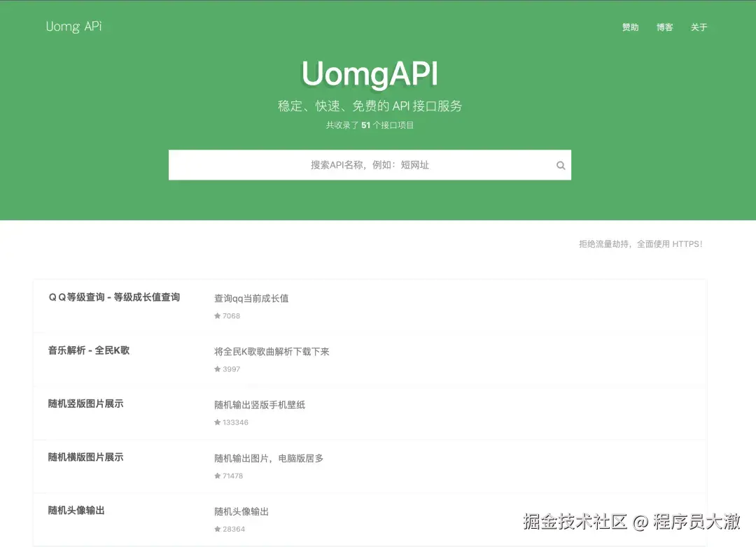Focus the 搜索API名称 search field
The height and width of the screenshot is (547, 756).
[370, 165]
